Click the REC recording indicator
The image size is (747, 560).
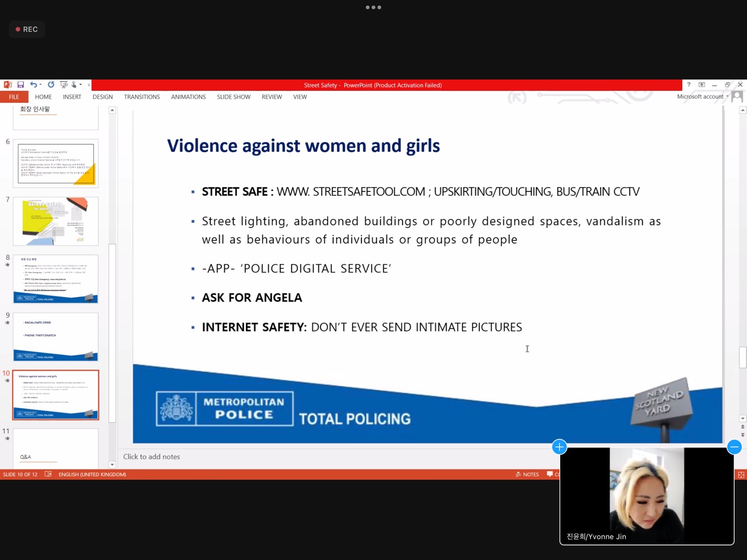27,30
